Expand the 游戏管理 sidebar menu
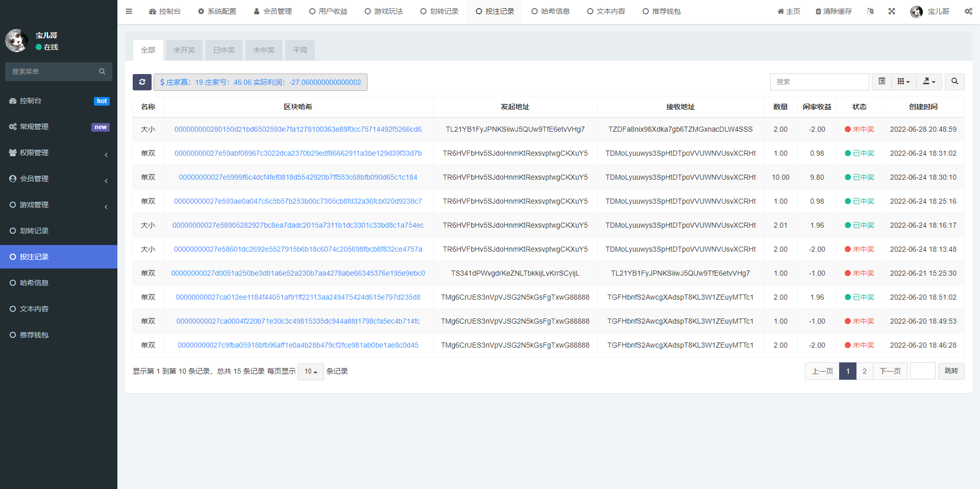Image resolution: width=980 pixels, height=489 pixels. point(59,205)
